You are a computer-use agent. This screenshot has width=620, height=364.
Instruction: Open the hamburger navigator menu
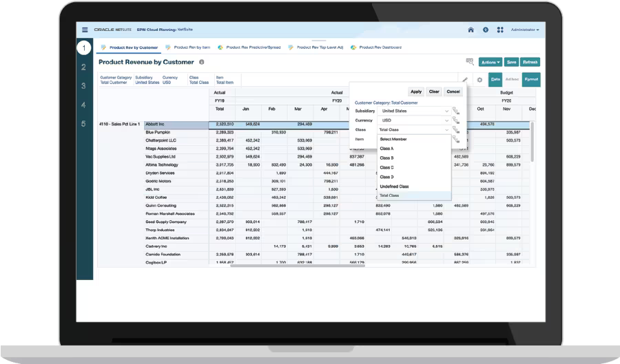point(85,30)
